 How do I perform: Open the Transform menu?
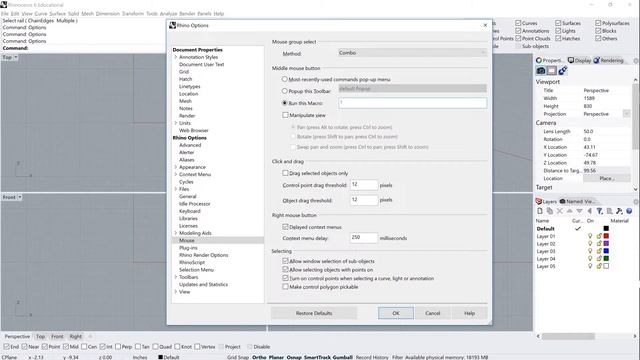[x=133, y=13]
